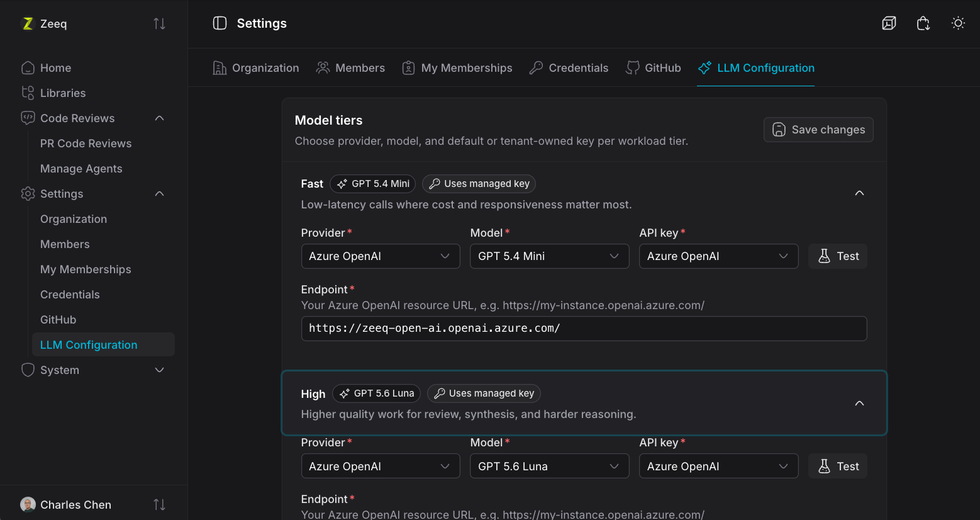
Task: Click the sparkle icon in the GPT 5.4 Mini badge
Action: [x=342, y=184]
